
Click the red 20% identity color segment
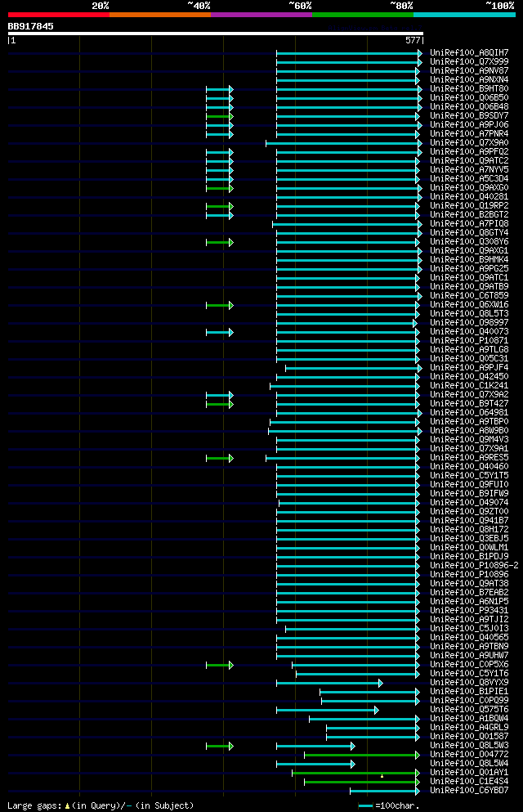59,15
